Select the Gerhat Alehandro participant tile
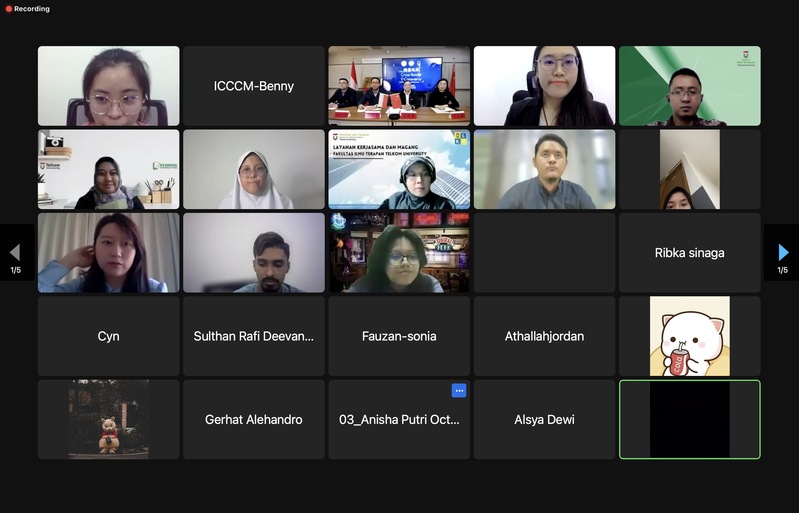This screenshot has height=513, width=799. (x=254, y=419)
